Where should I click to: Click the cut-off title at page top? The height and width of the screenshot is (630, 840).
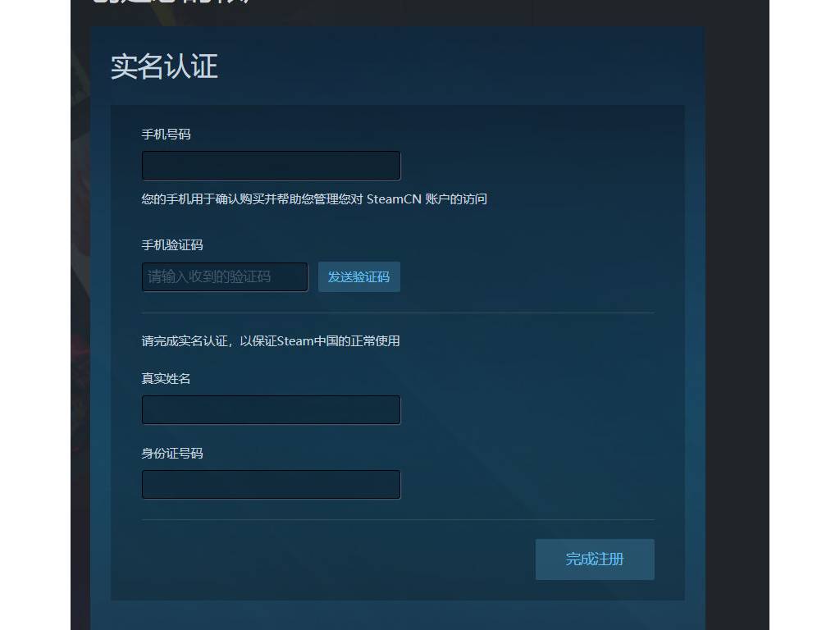(x=171, y=2)
